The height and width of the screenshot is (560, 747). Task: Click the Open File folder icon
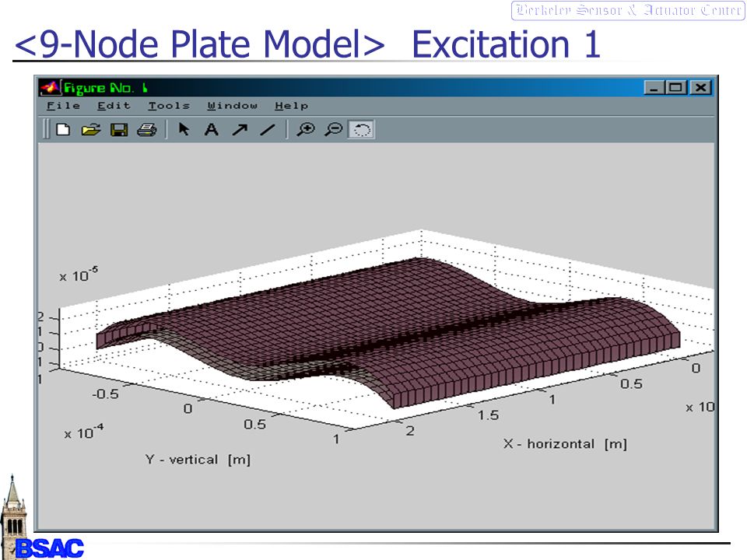tap(90, 130)
